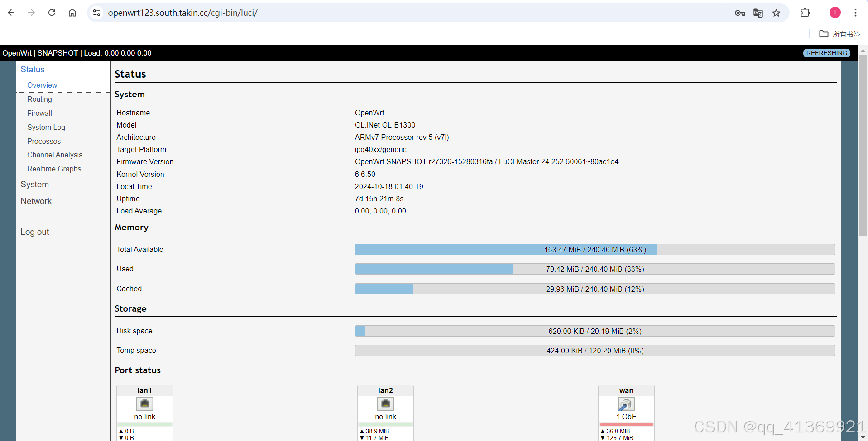Click the wan port label
The height and width of the screenshot is (441, 868).
point(626,390)
